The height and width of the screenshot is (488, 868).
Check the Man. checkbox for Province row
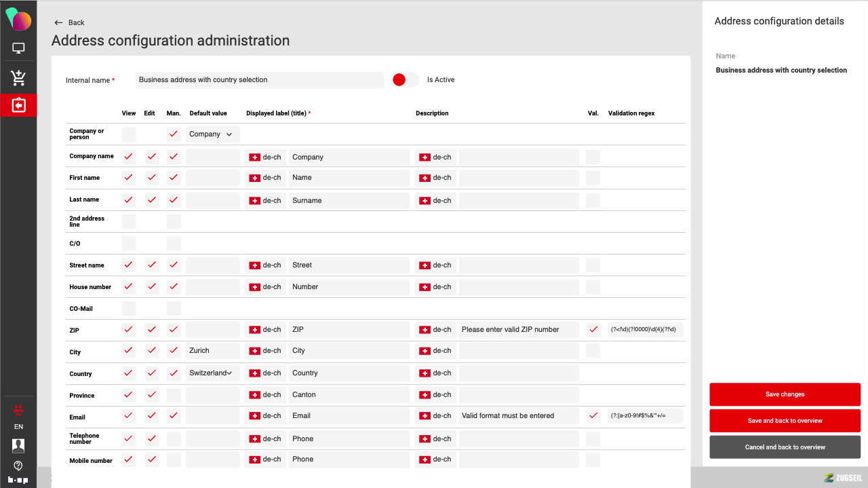[x=174, y=395]
